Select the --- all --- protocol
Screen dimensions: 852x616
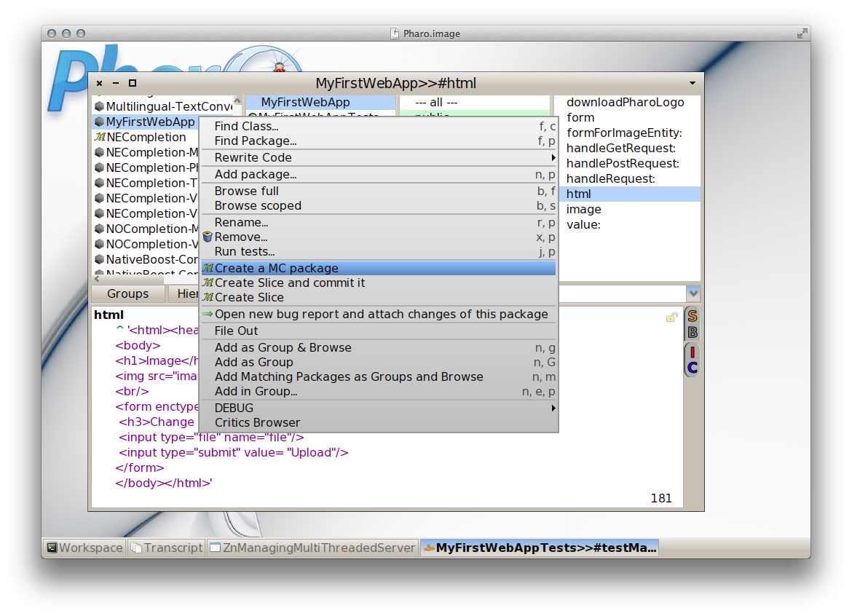pos(474,102)
